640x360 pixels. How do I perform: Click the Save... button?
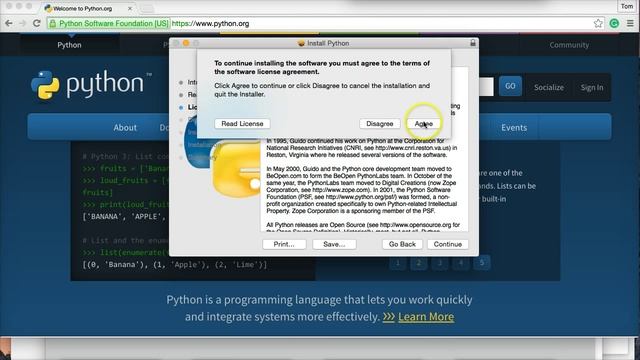coord(334,244)
